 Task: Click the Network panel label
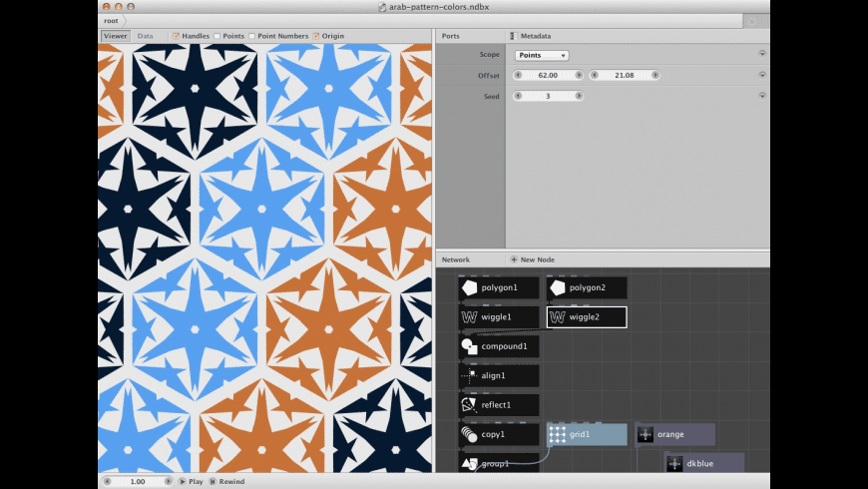(x=456, y=259)
